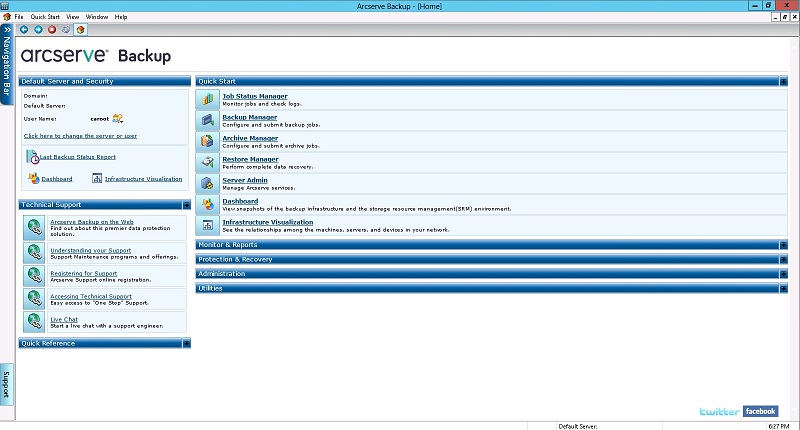
Task: Click the Back arrow toolbar icon
Action: pos(24,30)
